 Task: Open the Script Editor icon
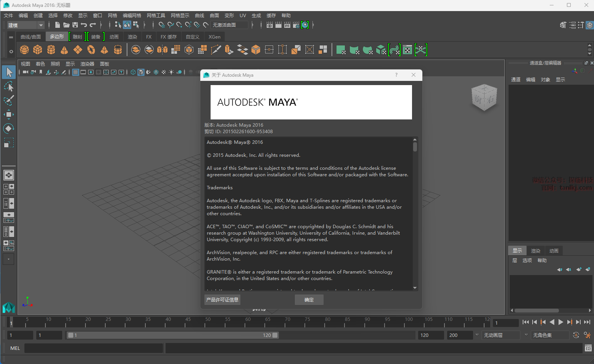coord(588,348)
